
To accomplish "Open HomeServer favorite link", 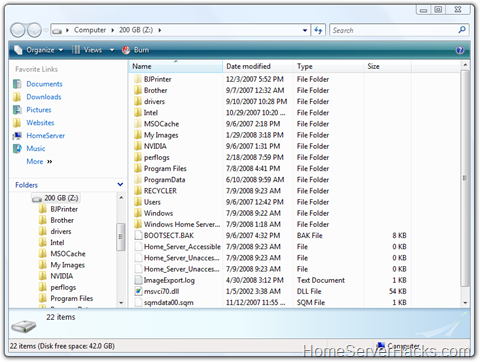I will tap(46, 136).
